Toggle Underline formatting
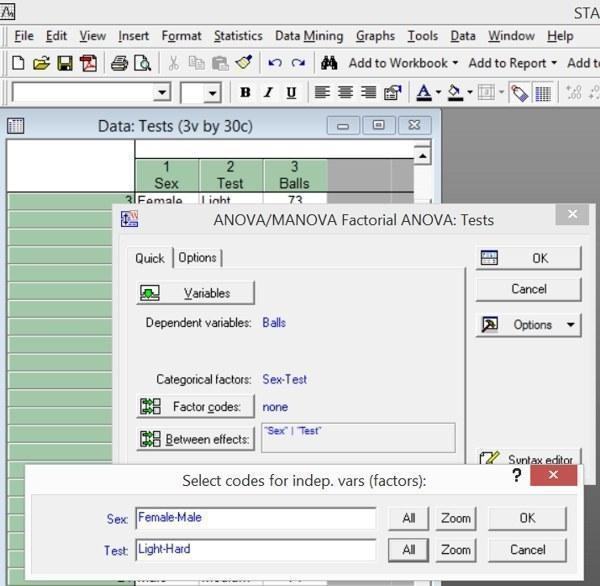 pyautogui.click(x=291, y=92)
